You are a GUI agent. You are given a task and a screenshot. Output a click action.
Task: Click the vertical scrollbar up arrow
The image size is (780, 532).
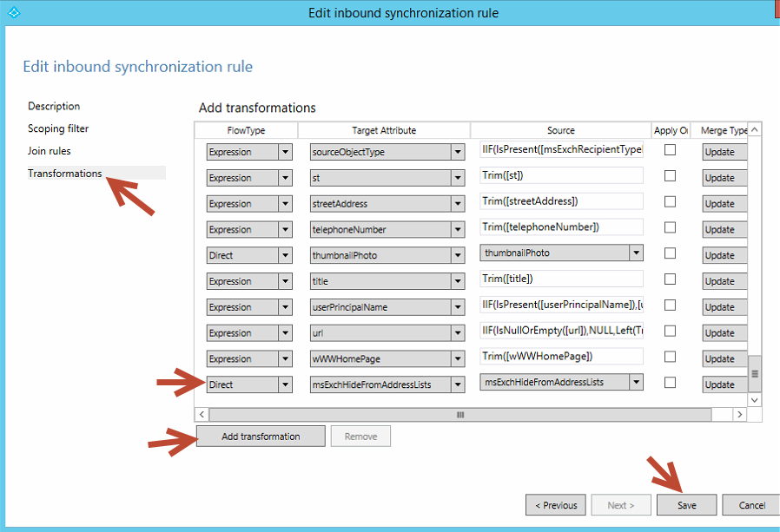pyautogui.click(x=754, y=131)
